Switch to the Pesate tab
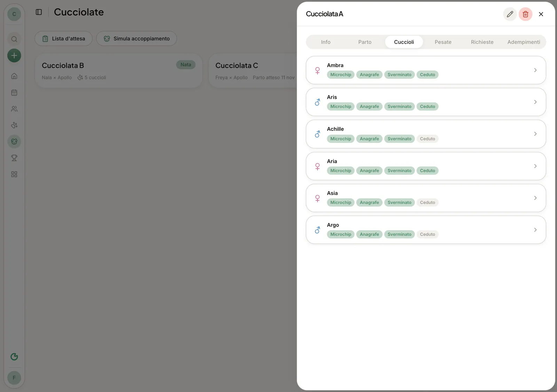The height and width of the screenshot is (392, 557). [443, 42]
